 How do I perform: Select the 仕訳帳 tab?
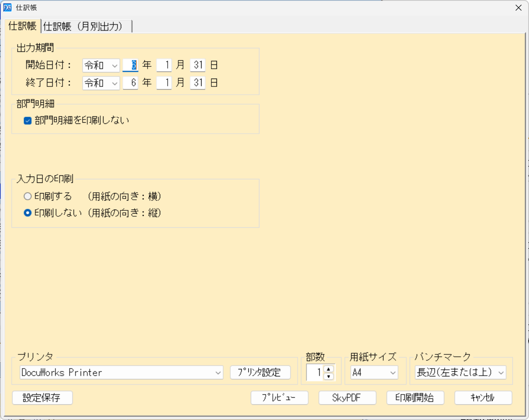pyautogui.click(x=22, y=26)
